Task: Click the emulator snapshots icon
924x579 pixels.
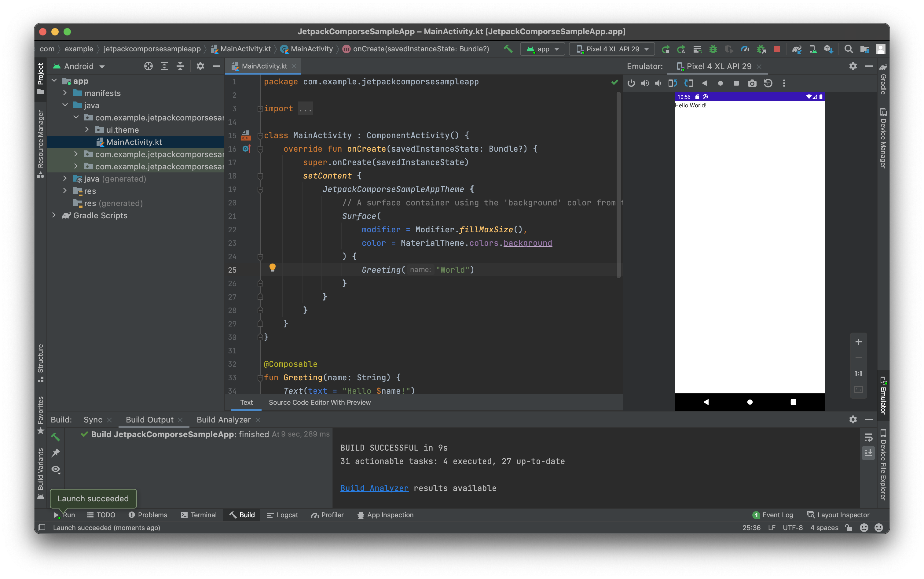Action: coord(768,83)
